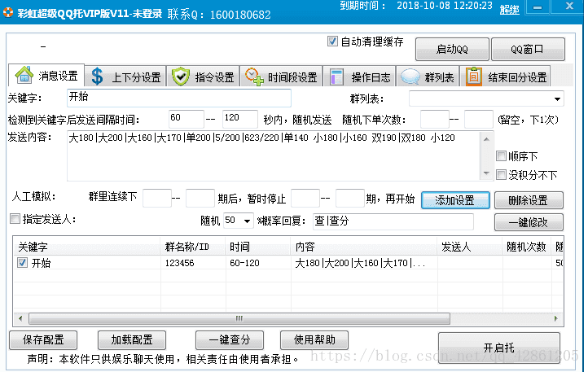This screenshot has height=372, width=588.
Task: Click the interval minimum field showing 60
Action: (186, 119)
